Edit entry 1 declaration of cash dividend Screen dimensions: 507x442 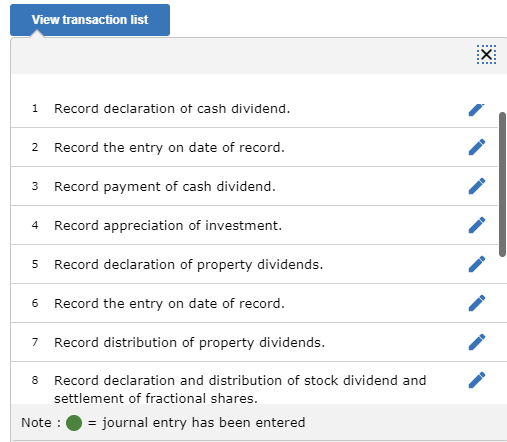476,109
